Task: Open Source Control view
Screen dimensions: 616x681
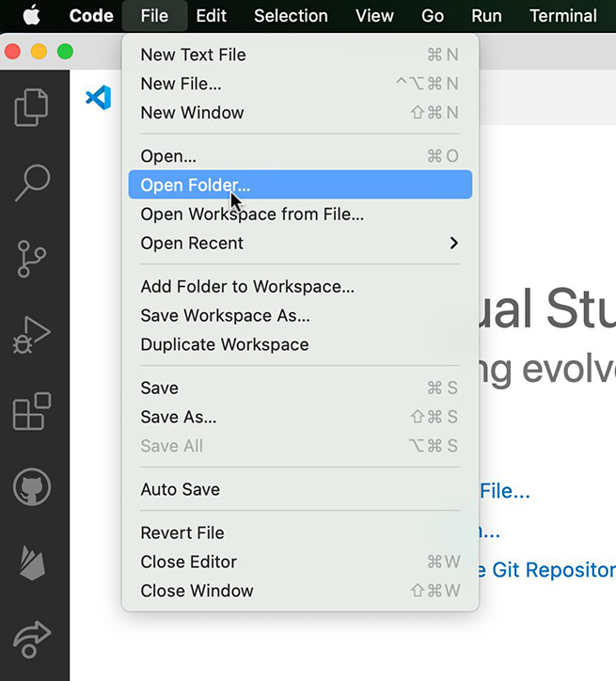Action: click(31, 259)
